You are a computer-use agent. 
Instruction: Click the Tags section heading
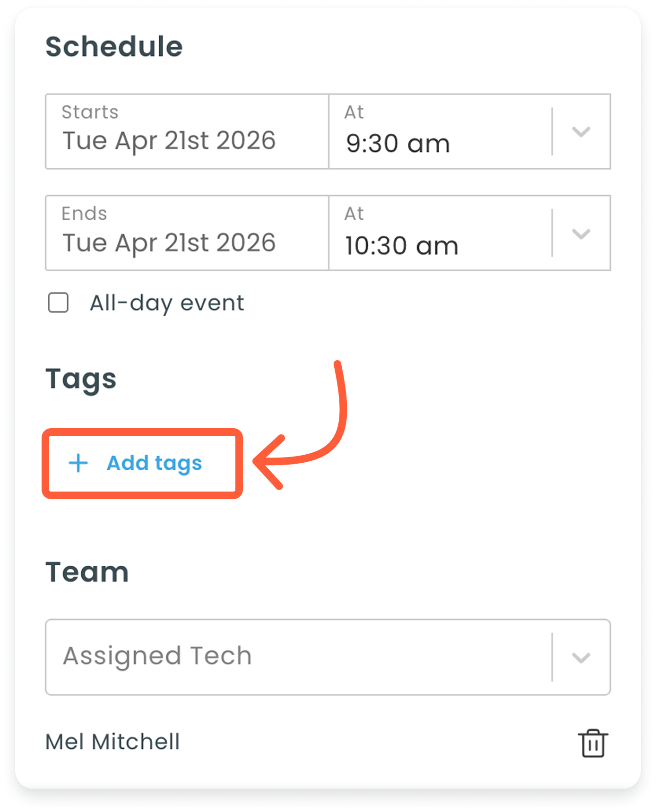(81, 379)
